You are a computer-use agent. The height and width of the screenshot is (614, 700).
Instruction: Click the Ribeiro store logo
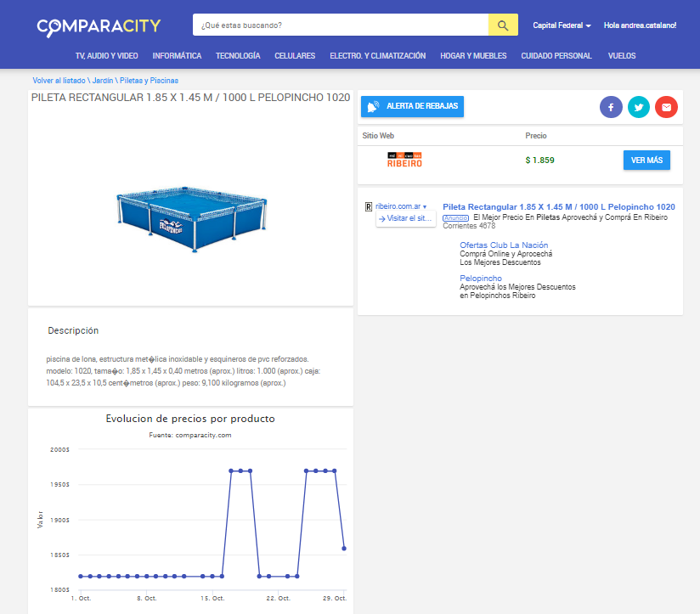point(404,160)
